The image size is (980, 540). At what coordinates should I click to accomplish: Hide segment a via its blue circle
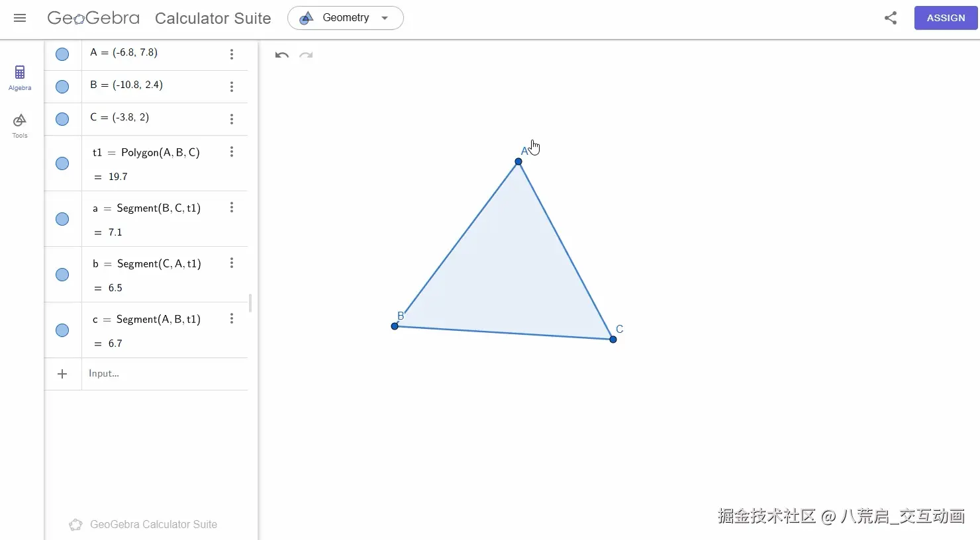click(x=62, y=219)
